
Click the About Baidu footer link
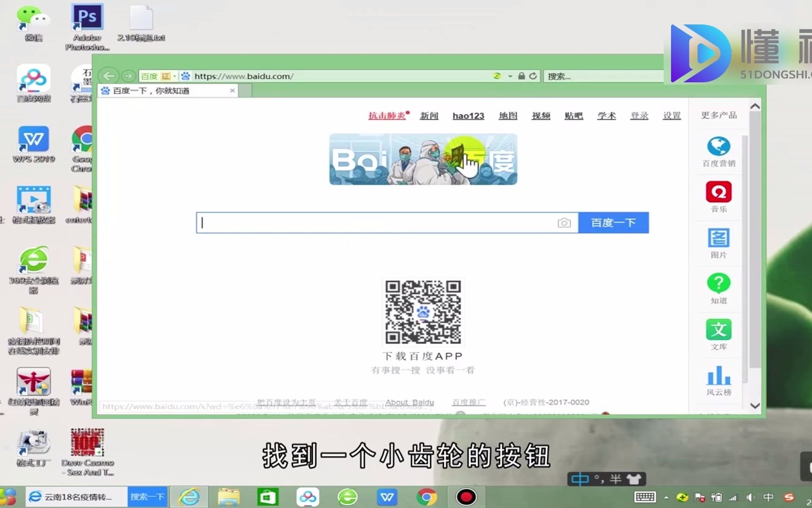410,402
